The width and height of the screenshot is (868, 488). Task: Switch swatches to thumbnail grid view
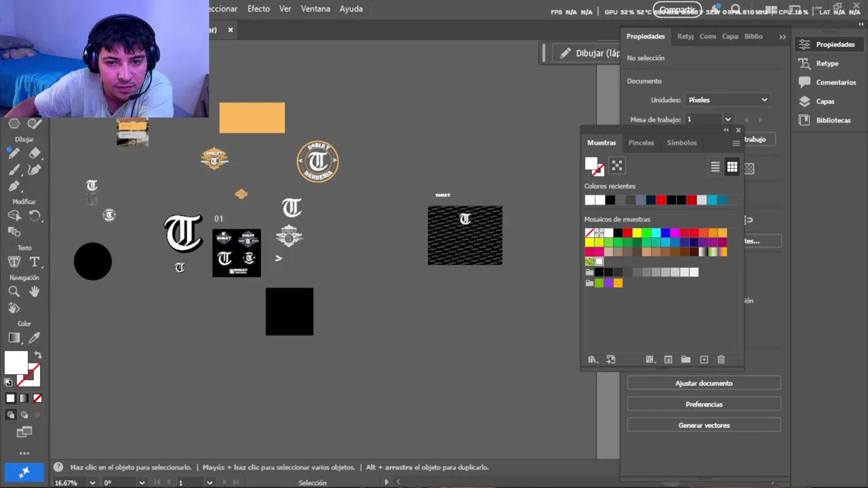(x=732, y=167)
